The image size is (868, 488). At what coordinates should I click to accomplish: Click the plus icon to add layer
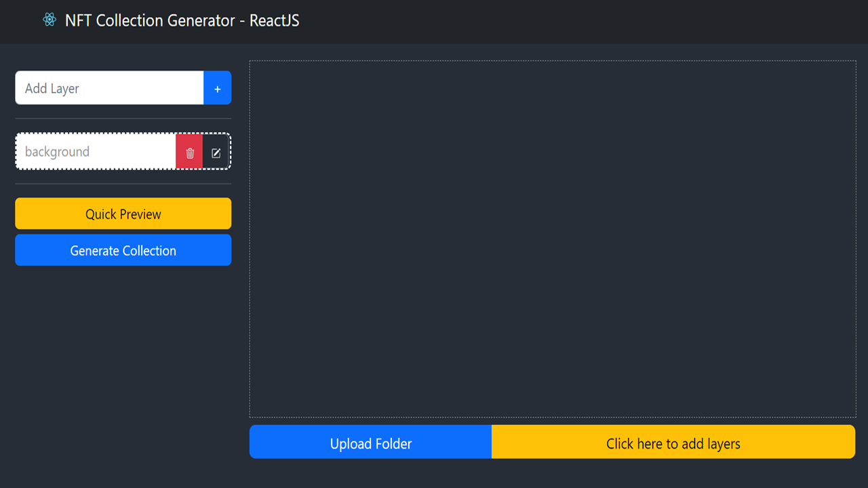click(217, 89)
